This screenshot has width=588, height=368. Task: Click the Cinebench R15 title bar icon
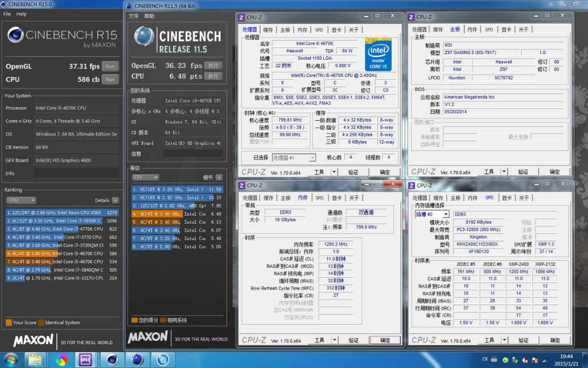point(4,4)
